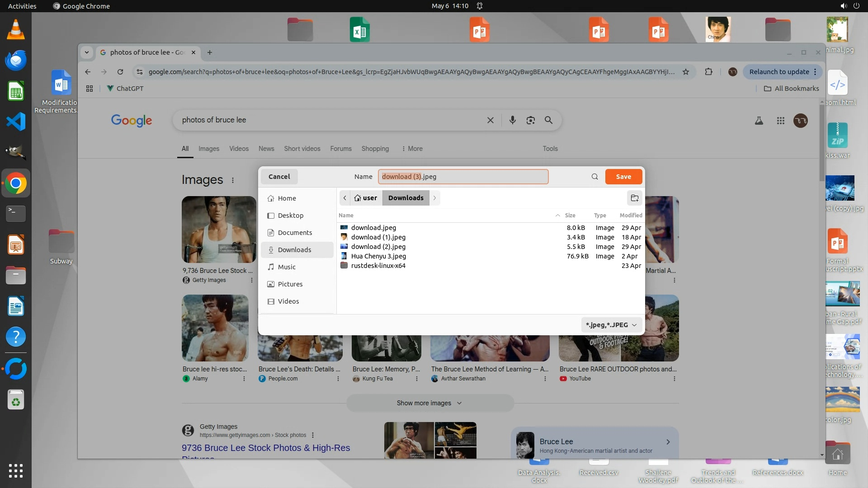Open the Google apps grid icon
Screen dimensions: 868x488
click(x=780, y=121)
